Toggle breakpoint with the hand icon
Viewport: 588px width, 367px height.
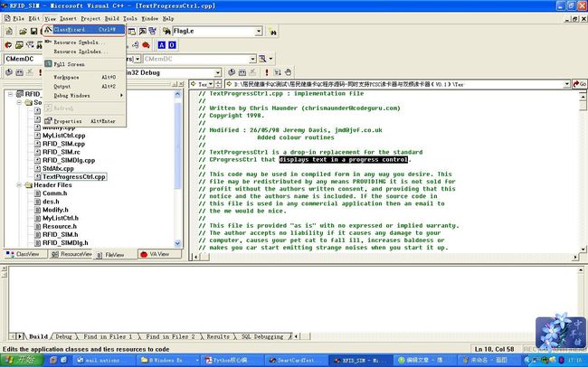[x=288, y=72]
